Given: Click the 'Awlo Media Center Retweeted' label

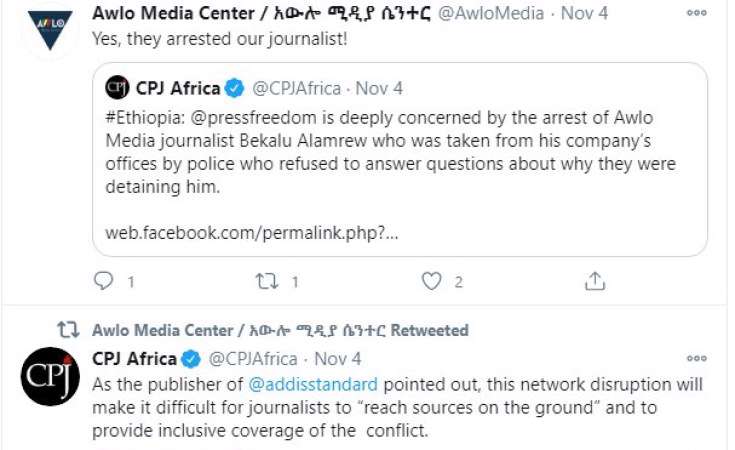Looking at the screenshot, I should [280, 330].
